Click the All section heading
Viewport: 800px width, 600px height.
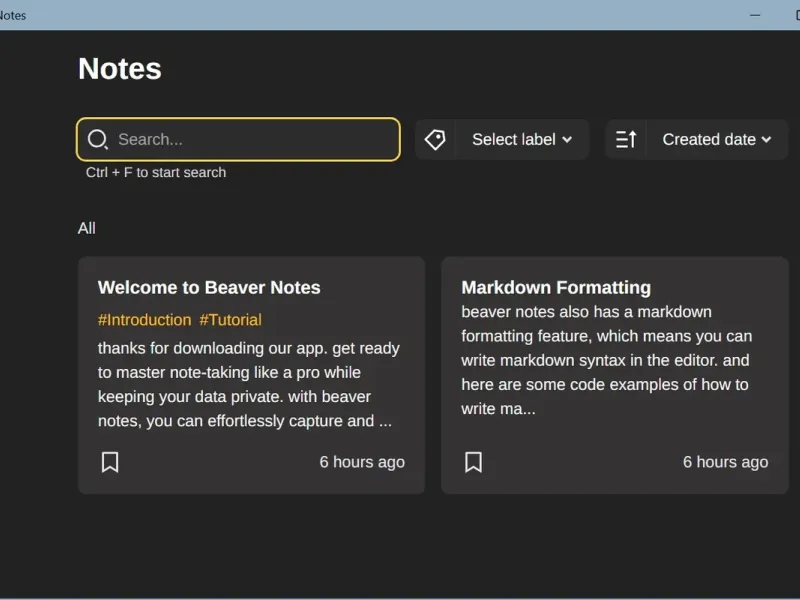[x=87, y=229]
